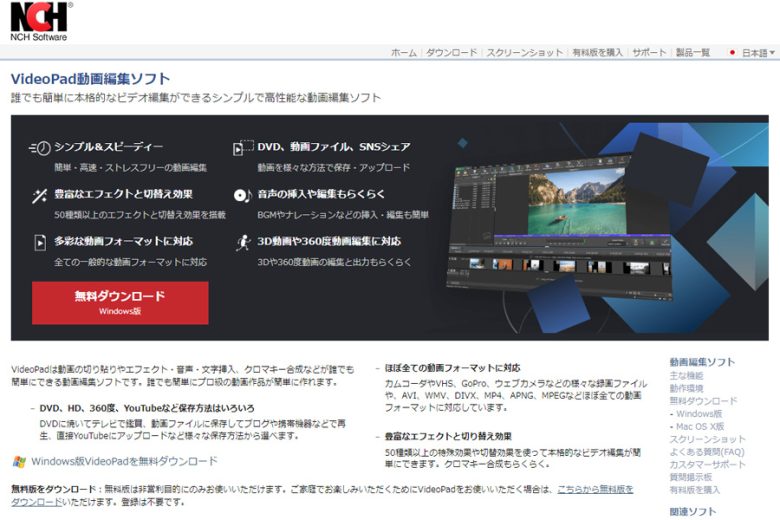
Task: Click the 無料版をダウンロード bold text
Action: [x=53, y=490]
